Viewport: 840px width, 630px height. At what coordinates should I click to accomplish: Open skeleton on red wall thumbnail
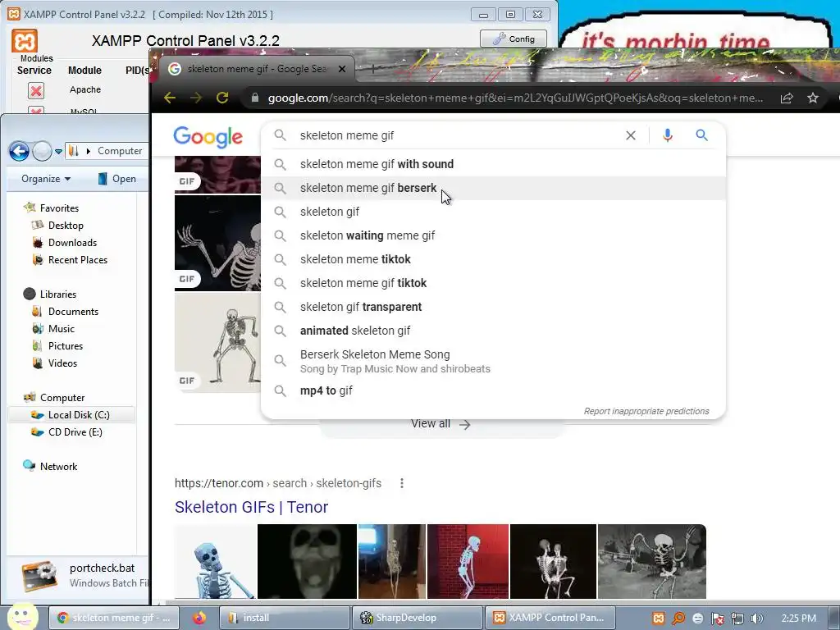click(468, 561)
